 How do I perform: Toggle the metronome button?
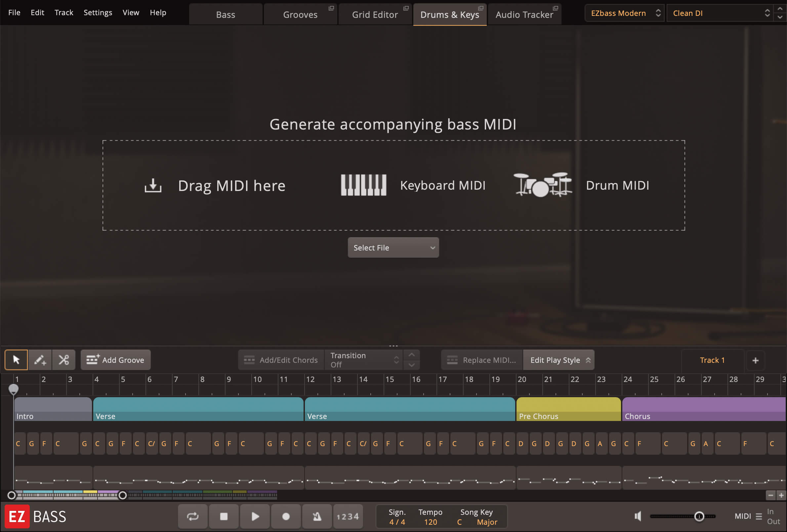point(317,516)
